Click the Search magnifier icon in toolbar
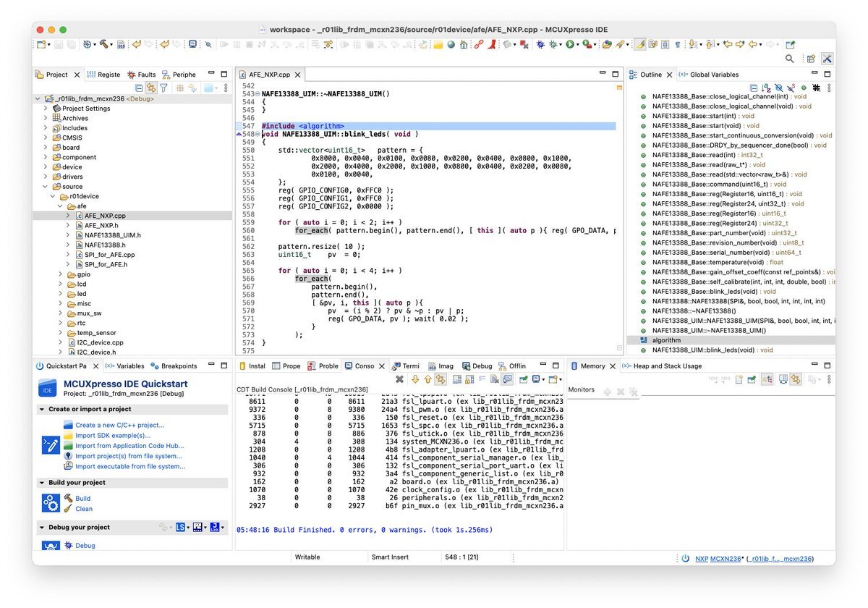Screen dimensions: 868x608 point(790,59)
